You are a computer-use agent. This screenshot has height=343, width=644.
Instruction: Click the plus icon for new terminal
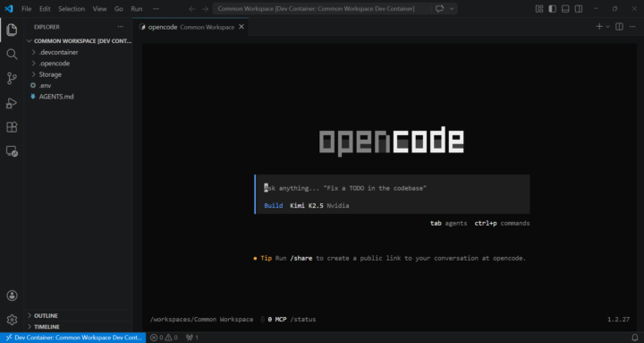click(x=599, y=27)
